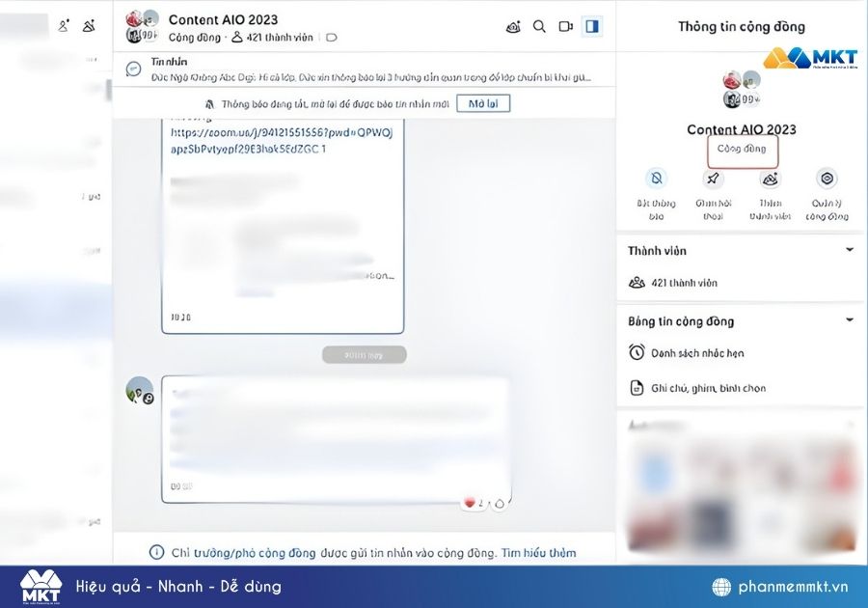
Task: Open message search with the magnifier icon
Action: [540, 26]
